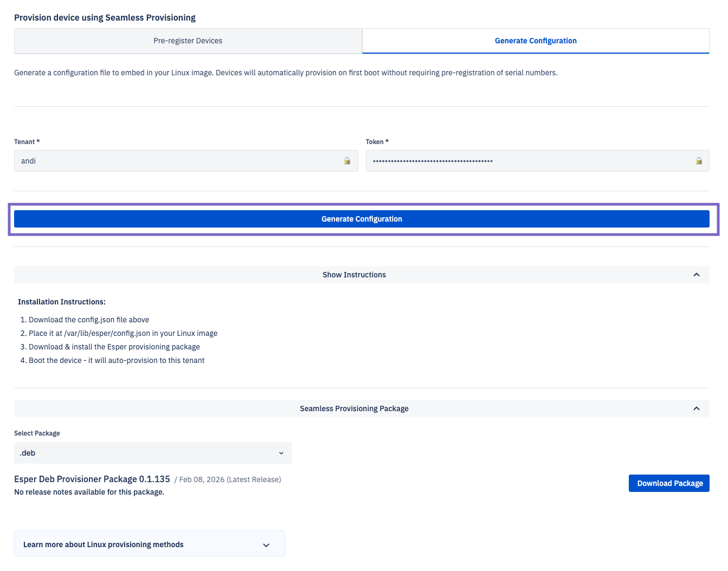Click the arrow in the .deb package selector
This screenshot has height=571, width=728.
281,453
